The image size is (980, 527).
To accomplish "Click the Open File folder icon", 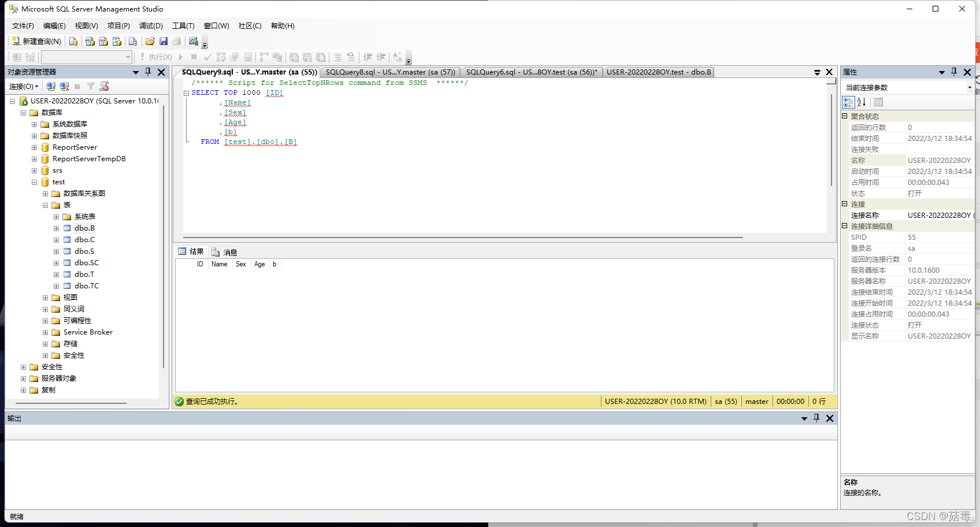I will point(150,41).
